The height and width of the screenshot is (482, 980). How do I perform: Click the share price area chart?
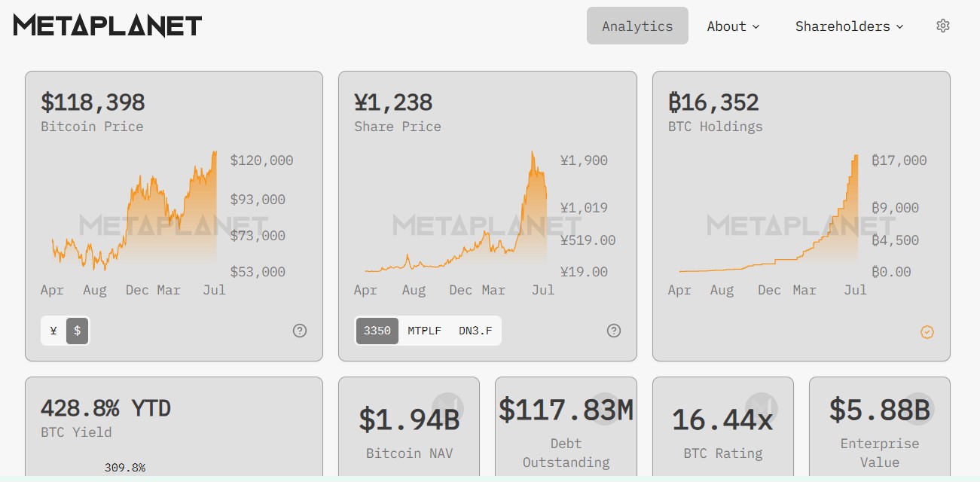click(456, 211)
